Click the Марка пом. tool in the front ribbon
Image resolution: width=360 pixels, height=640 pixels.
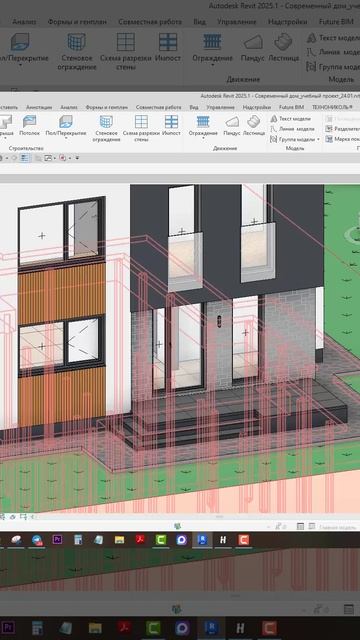click(x=342, y=139)
